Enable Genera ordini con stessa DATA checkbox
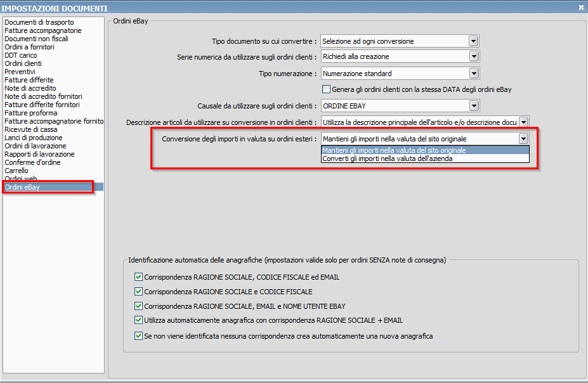Image resolution: width=588 pixels, height=383 pixels. (326, 89)
